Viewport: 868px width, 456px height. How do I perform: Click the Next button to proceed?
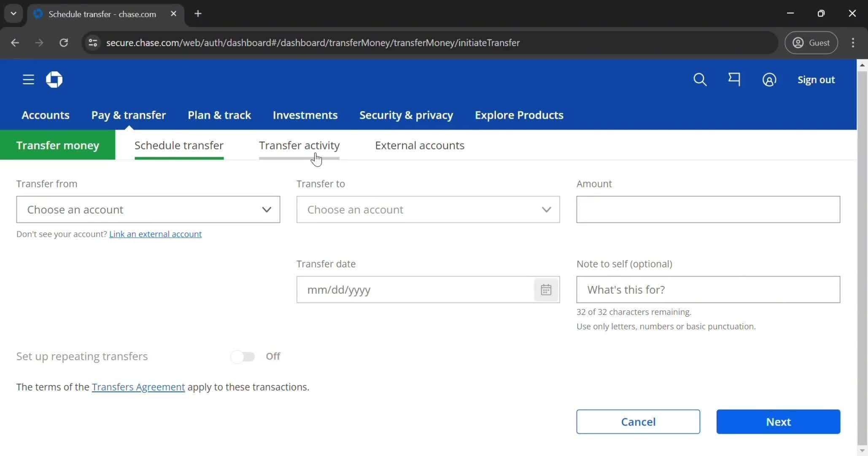click(779, 421)
